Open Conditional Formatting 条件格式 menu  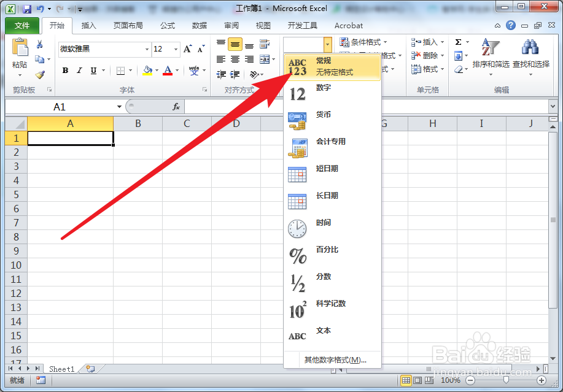point(363,42)
